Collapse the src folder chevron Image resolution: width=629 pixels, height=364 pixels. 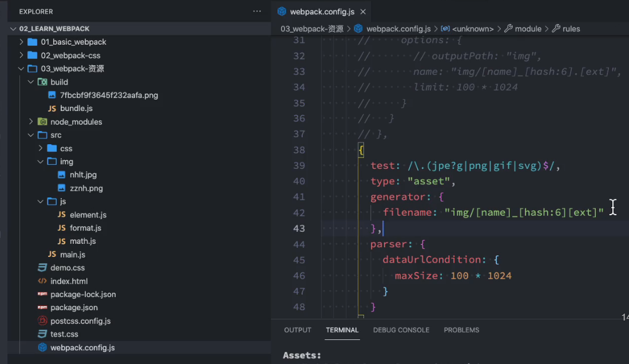[x=31, y=135]
